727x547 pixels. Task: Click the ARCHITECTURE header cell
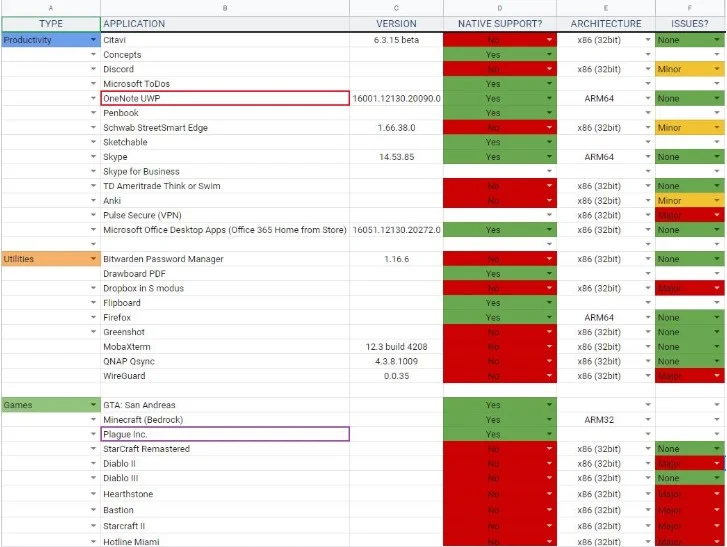pos(606,24)
